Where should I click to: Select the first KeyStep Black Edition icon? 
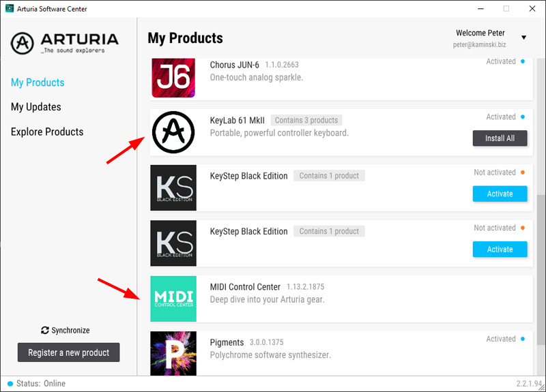point(173,187)
